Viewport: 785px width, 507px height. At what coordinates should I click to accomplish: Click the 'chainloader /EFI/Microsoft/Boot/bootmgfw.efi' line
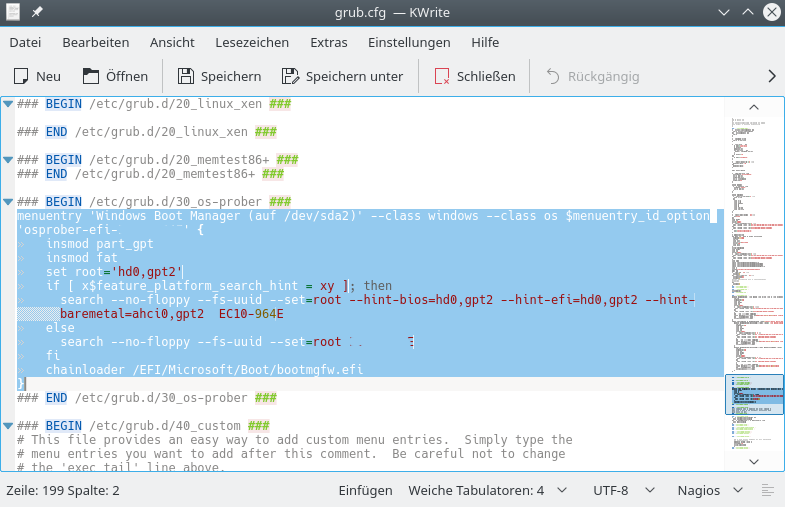(204, 370)
